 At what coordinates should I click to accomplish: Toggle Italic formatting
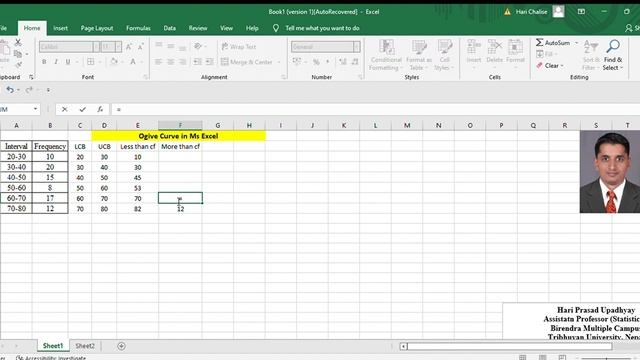coord(56,62)
